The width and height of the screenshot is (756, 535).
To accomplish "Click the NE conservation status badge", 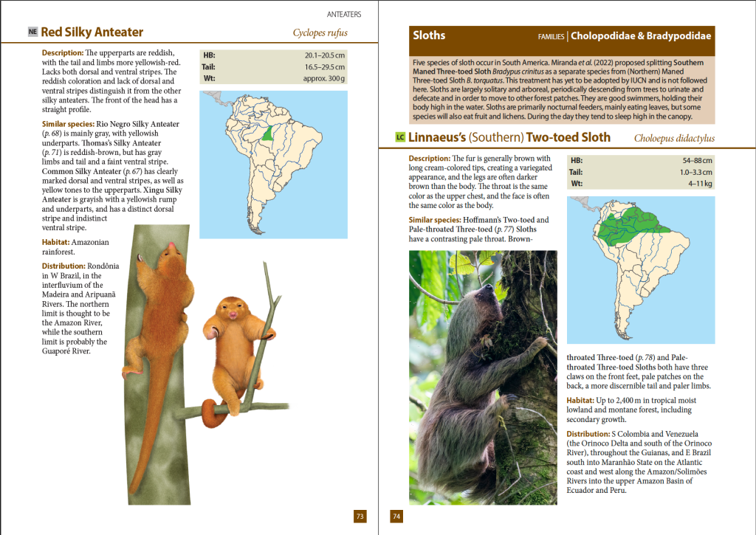I will (32, 32).
